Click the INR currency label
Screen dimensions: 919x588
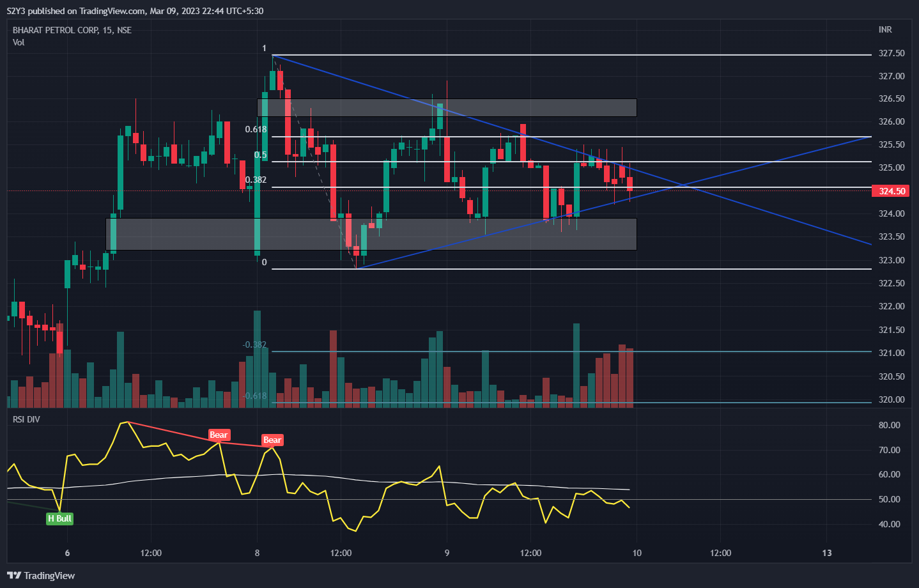pos(885,30)
